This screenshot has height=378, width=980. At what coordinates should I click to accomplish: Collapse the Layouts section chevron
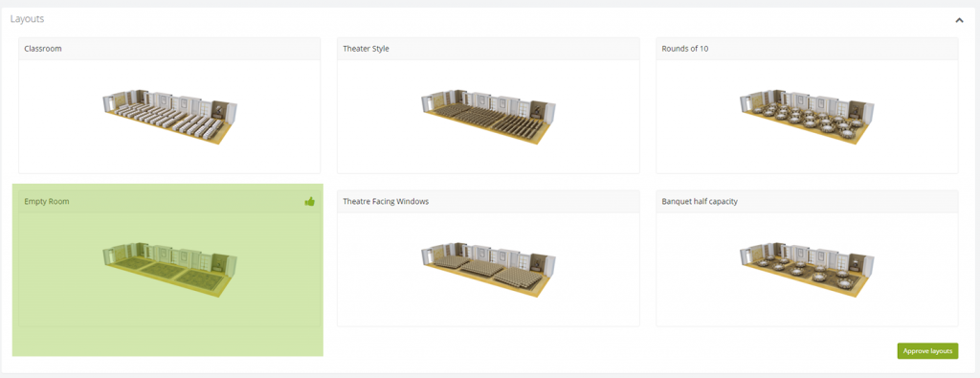click(959, 21)
